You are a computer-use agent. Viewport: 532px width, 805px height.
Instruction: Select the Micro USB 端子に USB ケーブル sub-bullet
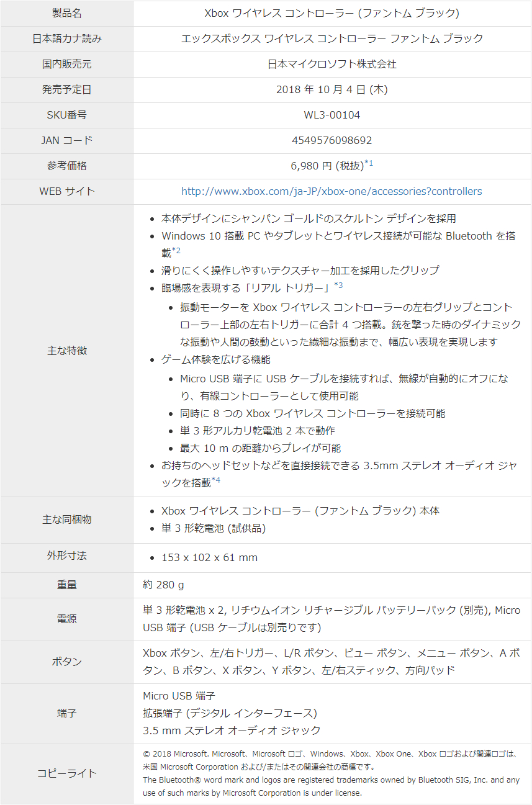(345, 387)
